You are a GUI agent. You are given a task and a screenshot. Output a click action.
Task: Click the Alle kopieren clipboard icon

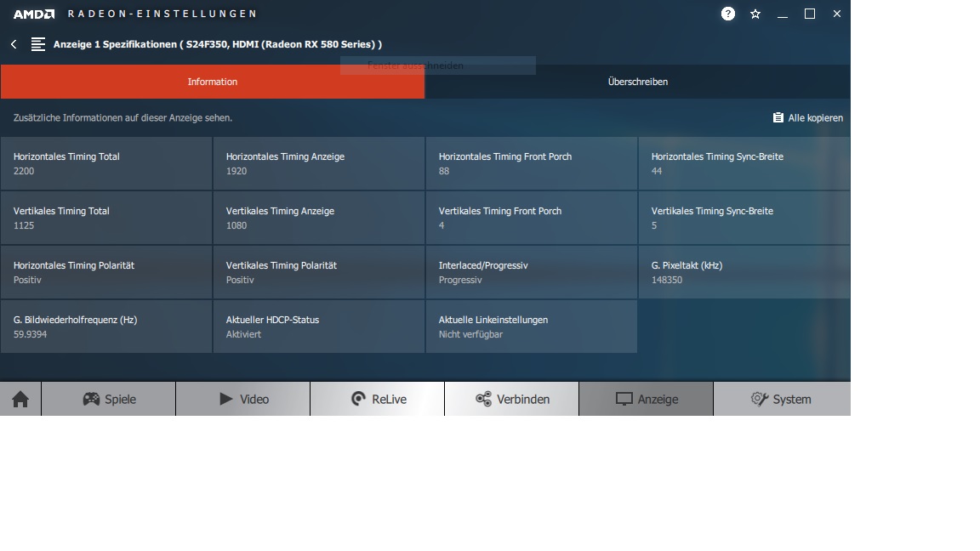(x=778, y=117)
